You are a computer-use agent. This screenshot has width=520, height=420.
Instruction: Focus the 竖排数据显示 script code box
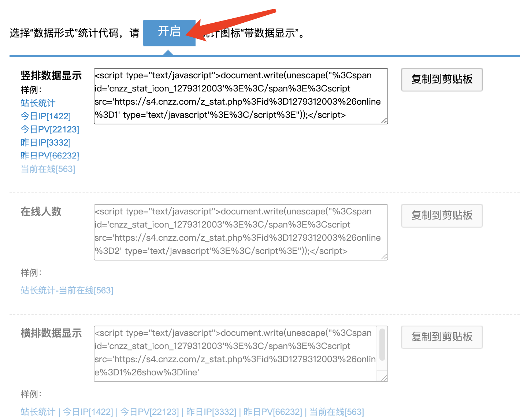[241, 96]
